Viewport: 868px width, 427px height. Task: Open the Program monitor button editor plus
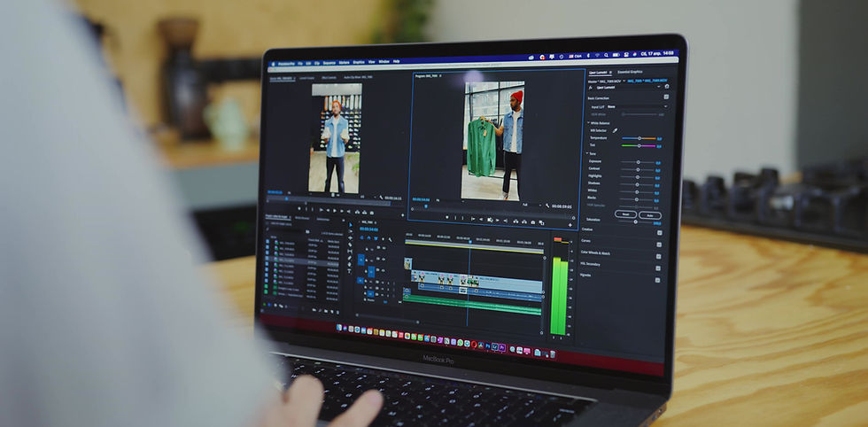tap(570, 225)
